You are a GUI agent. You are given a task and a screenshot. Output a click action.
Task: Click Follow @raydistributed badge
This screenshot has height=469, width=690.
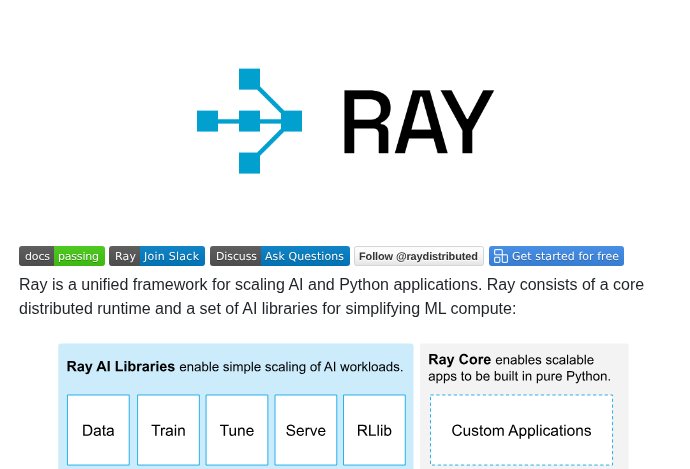[418, 256]
